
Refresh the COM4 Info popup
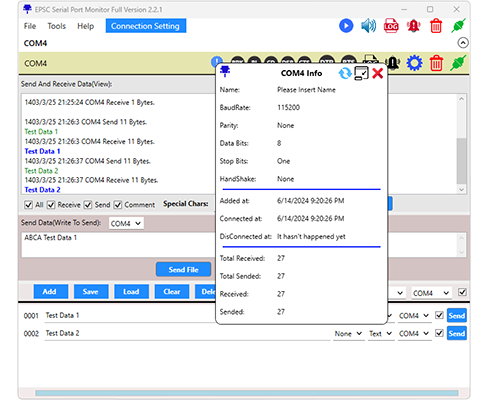(x=345, y=73)
